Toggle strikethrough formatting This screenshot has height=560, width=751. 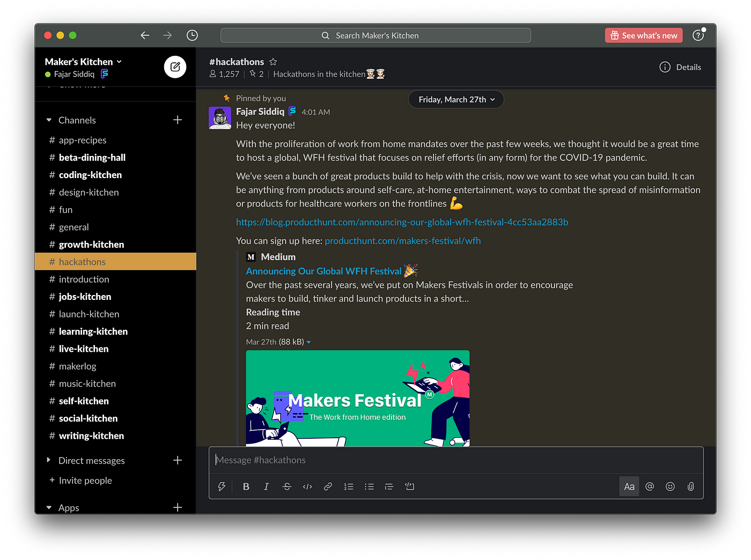(x=287, y=487)
